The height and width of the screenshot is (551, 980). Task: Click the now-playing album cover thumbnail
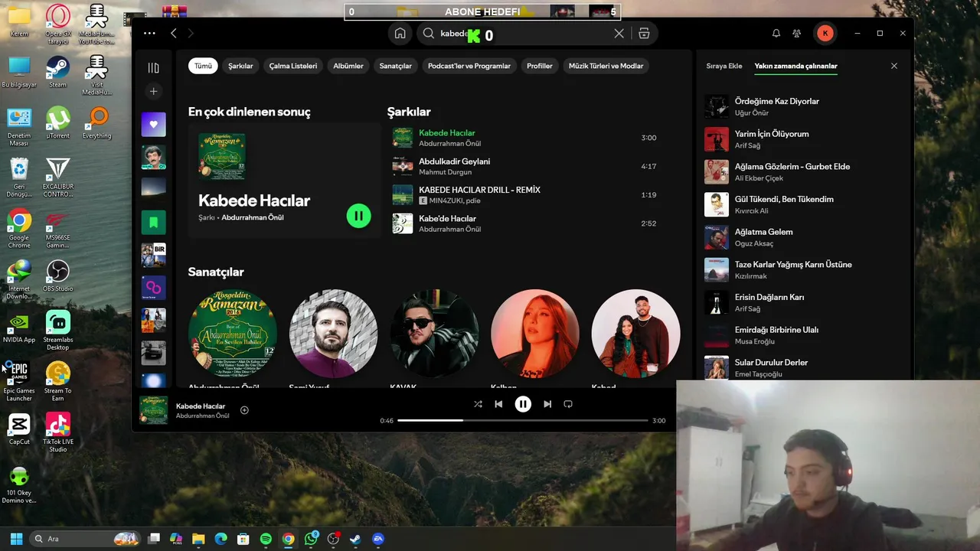point(153,409)
